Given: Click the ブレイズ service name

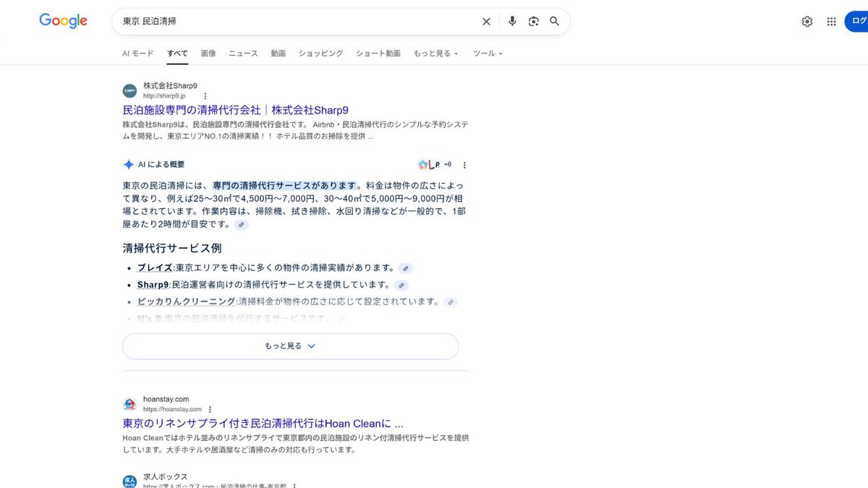Looking at the screenshot, I should click(155, 268).
